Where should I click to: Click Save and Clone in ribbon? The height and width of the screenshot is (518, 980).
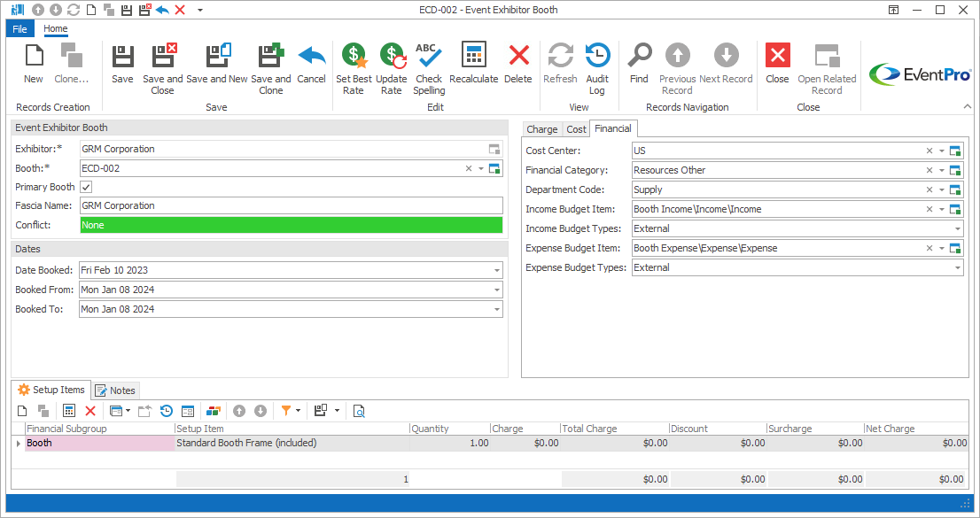pyautogui.click(x=270, y=69)
